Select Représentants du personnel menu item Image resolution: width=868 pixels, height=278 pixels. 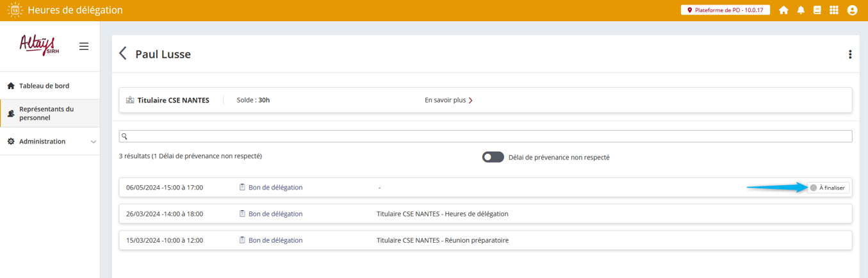click(x=46, y=113)
